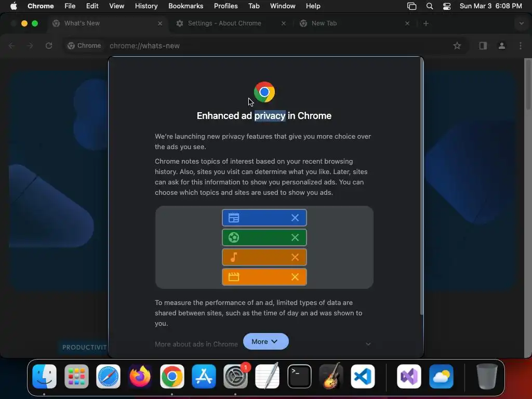The height and width of the screenshot is (399, 532).
Task: Open the profile avatar menu
Action: 502,46
